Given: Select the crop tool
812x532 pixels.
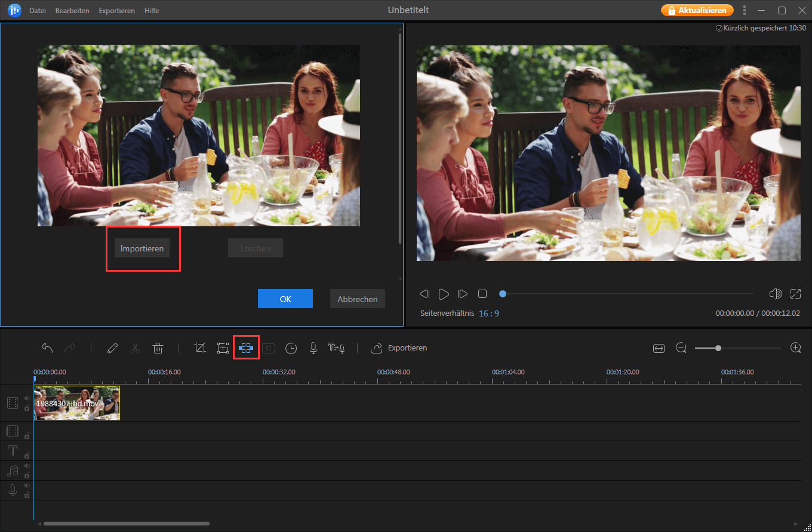Looking at the screenshot, I should [200, 348].
